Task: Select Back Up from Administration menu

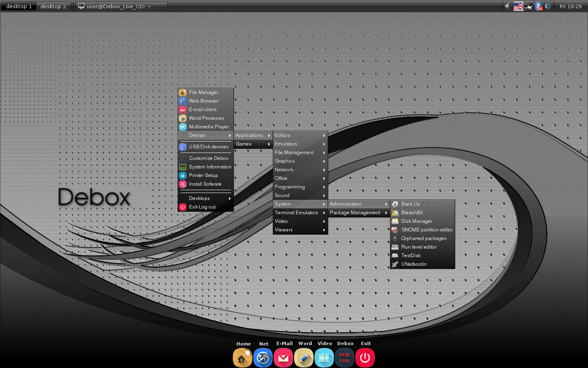Action: [x=422, y=204]
